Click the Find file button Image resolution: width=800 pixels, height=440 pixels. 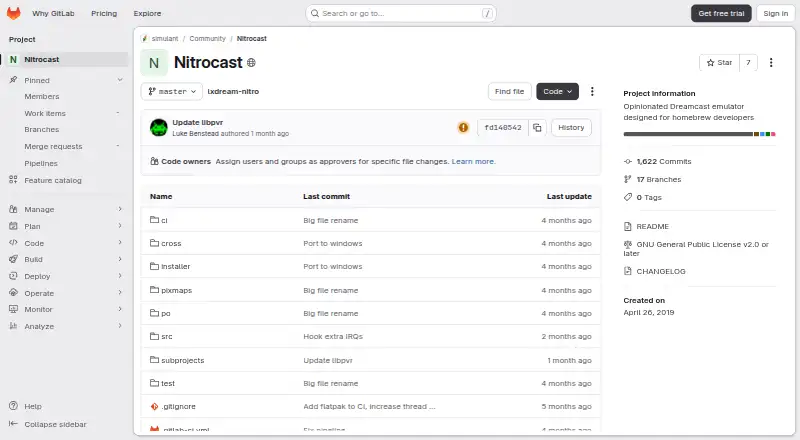[509, 91]
